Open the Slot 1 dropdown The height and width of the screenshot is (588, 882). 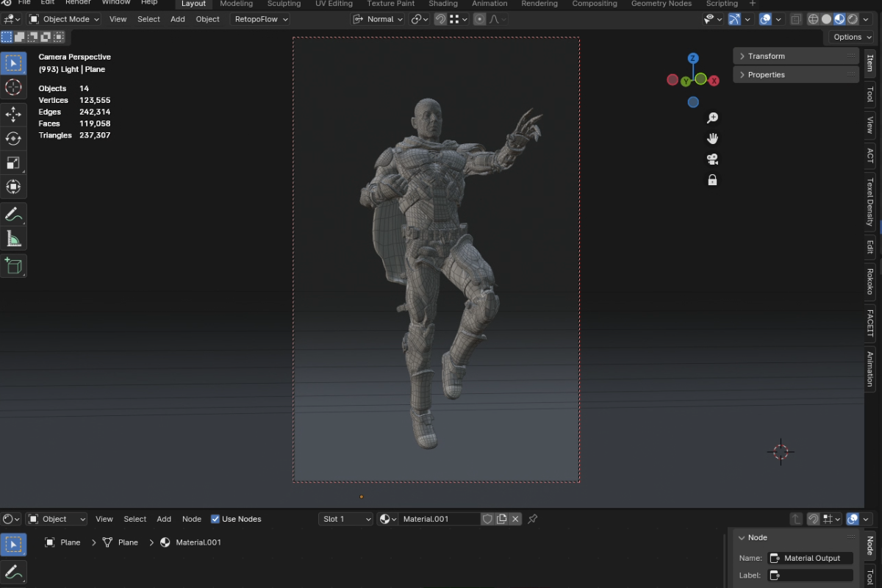click(x=346, y=519)
